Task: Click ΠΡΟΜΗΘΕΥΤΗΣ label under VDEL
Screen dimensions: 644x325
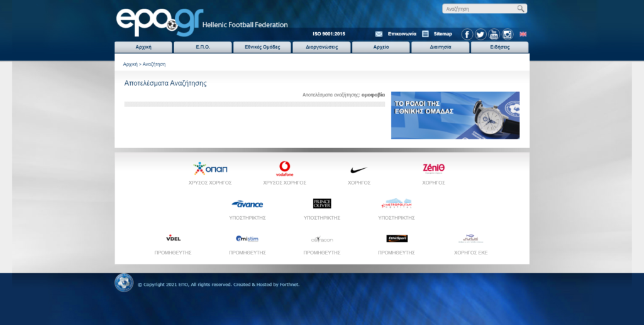Action: click(173, 253)
